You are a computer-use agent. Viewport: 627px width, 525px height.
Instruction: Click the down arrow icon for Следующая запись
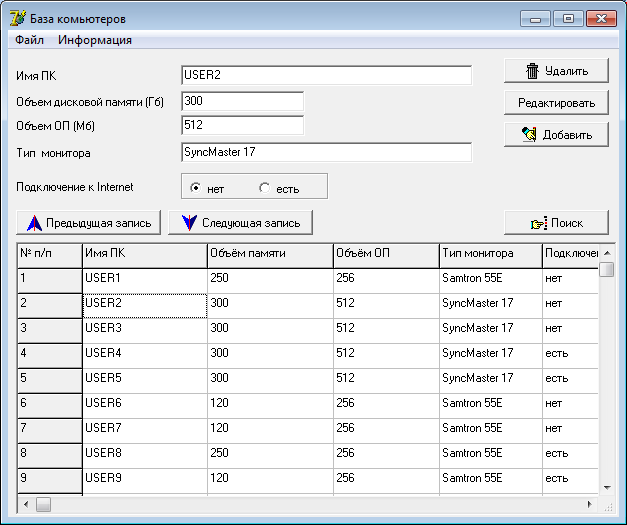pyautogui.click(x=189, y=222)
